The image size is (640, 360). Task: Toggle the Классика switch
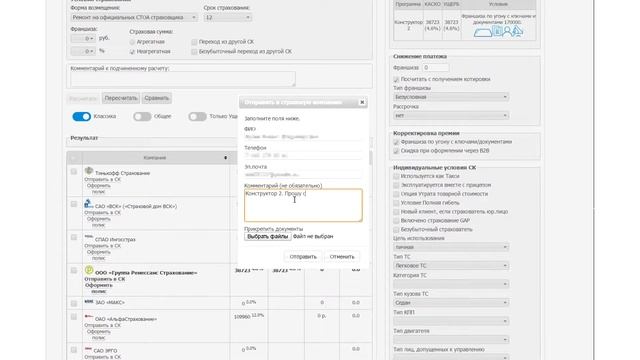(x=82, y=117)
